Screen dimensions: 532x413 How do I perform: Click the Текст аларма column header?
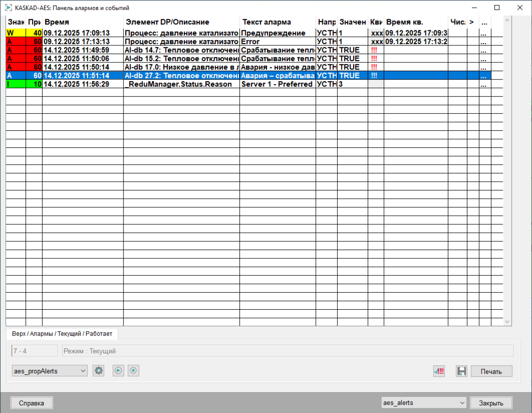(x=277, y=22)
